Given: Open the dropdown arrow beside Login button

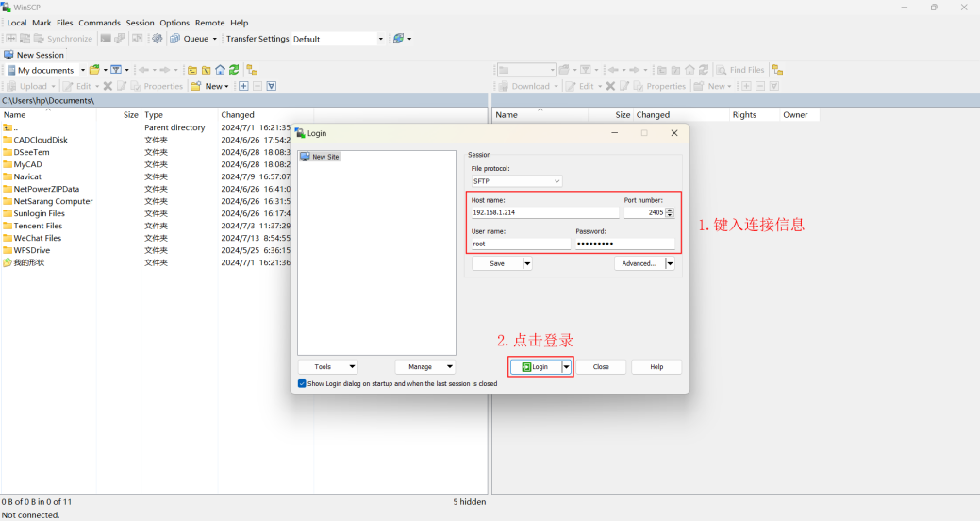Looking at the screenshot, I should 566,366.
